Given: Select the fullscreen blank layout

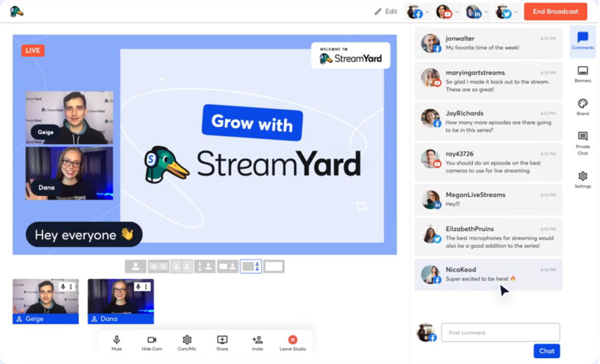Looking at the screenshot, I should [274, 266].
